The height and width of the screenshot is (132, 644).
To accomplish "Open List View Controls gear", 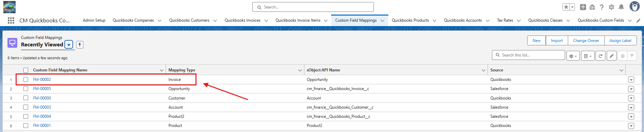I will pos(573,56).
